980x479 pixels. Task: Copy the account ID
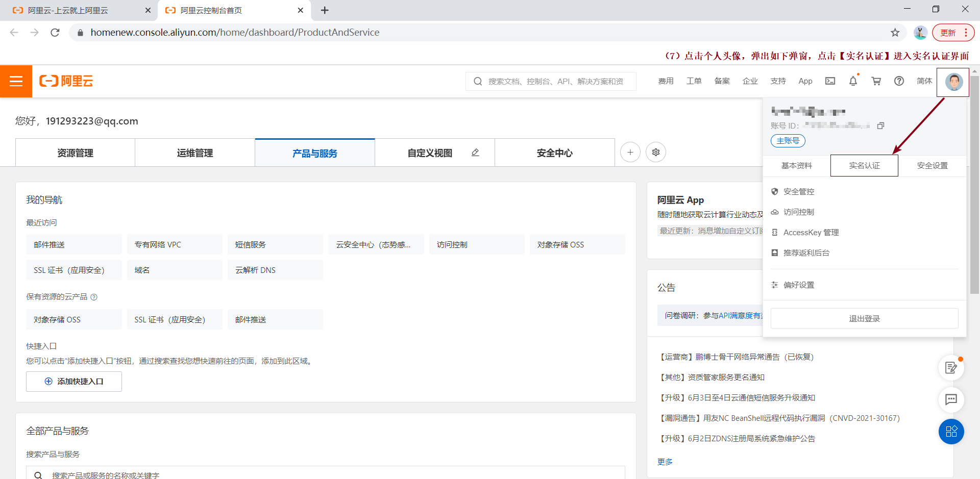tap(880, 125)
